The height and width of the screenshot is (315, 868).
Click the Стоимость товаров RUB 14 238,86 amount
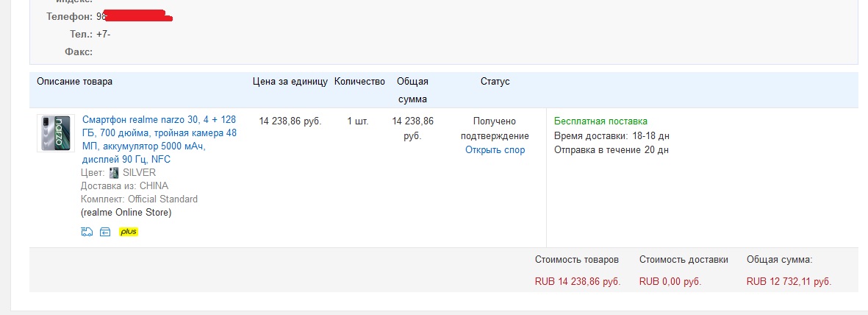pos(578,281)
